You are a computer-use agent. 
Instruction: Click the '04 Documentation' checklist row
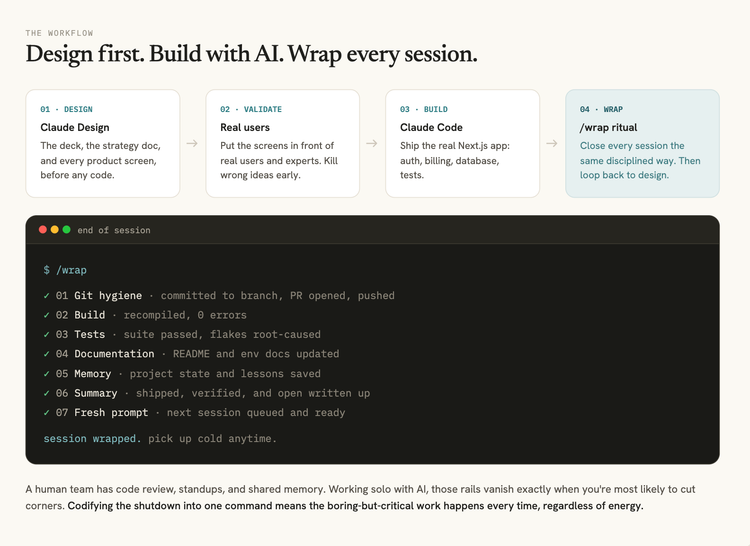coord(191,354)
